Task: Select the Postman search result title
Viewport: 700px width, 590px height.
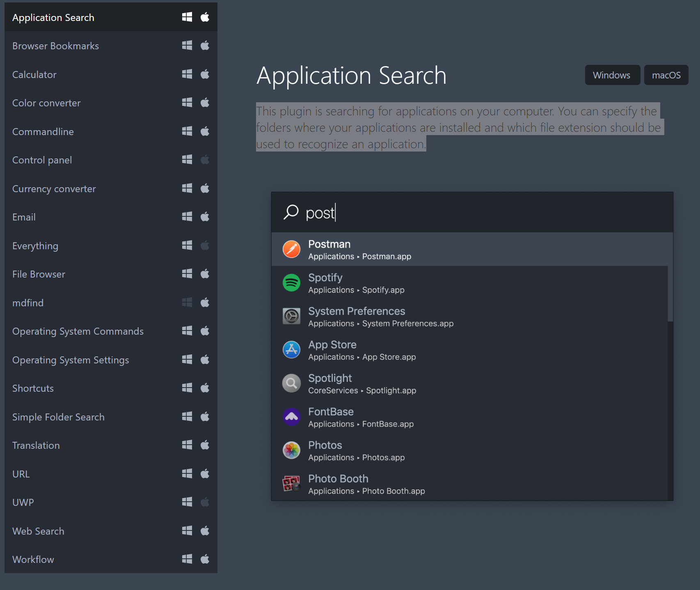Action: [x=329, y=244]
